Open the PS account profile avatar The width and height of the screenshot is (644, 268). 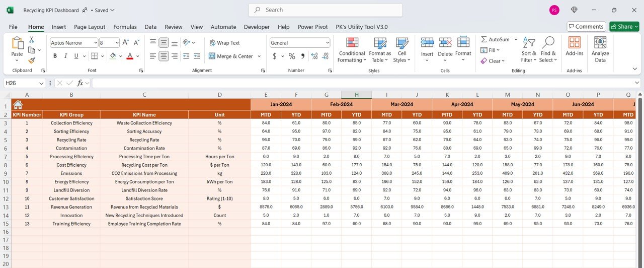click(554, 10)
